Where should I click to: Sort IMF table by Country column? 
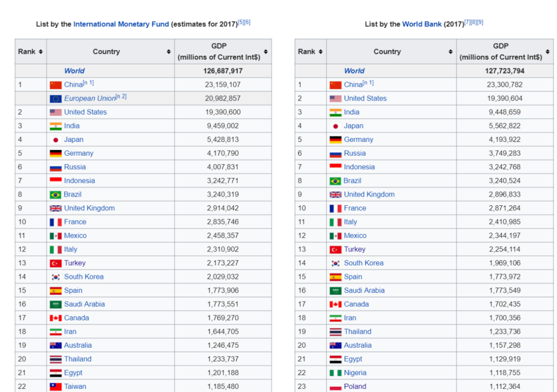[169, 52]
